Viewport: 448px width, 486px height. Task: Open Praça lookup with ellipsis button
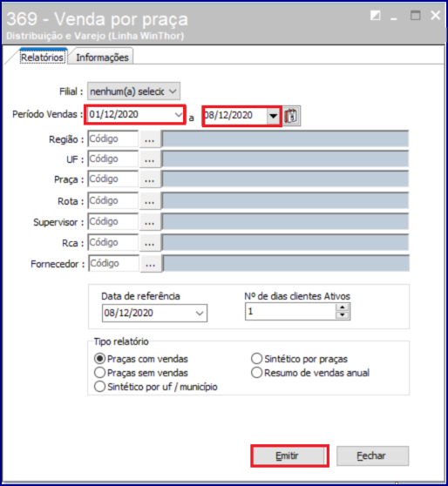150,179
